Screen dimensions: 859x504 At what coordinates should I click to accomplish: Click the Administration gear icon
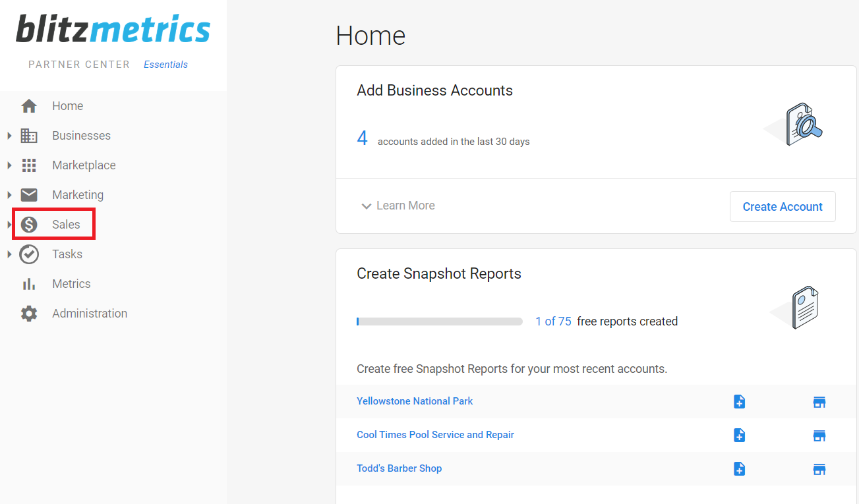tap(29, 314)
